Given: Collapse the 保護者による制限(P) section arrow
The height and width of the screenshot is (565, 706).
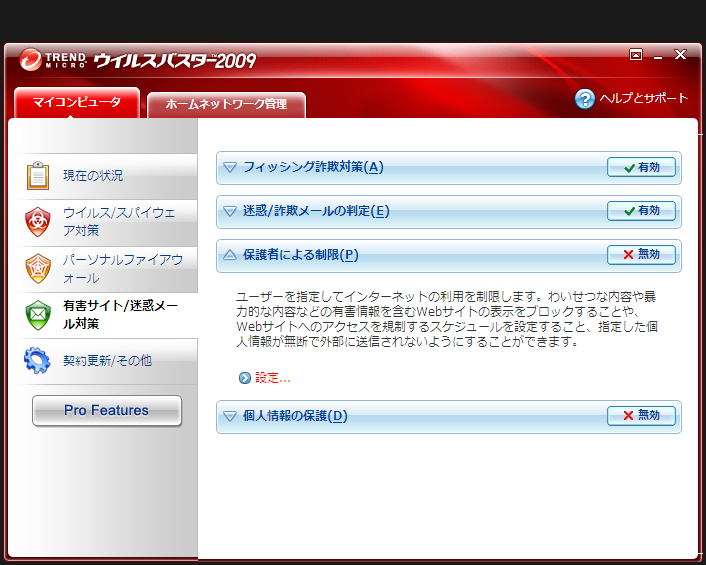Looking at the screenshot, I should click(x=230, y=255).
